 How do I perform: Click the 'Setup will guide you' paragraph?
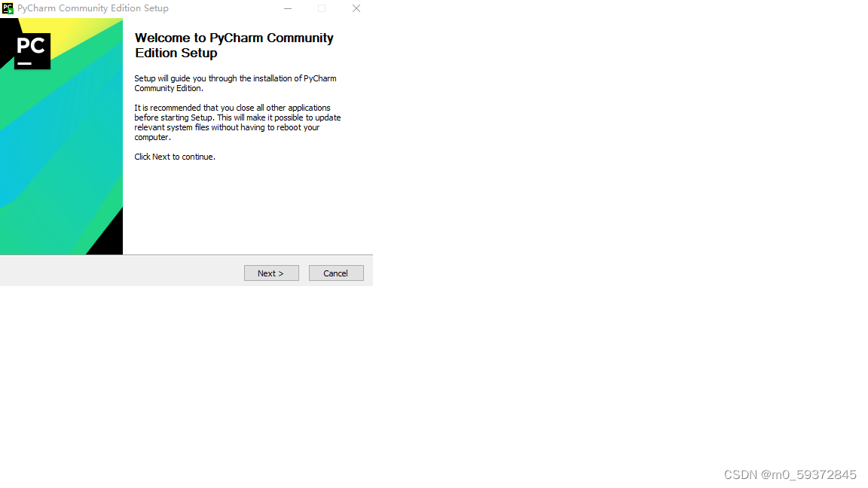click(235, 83)
